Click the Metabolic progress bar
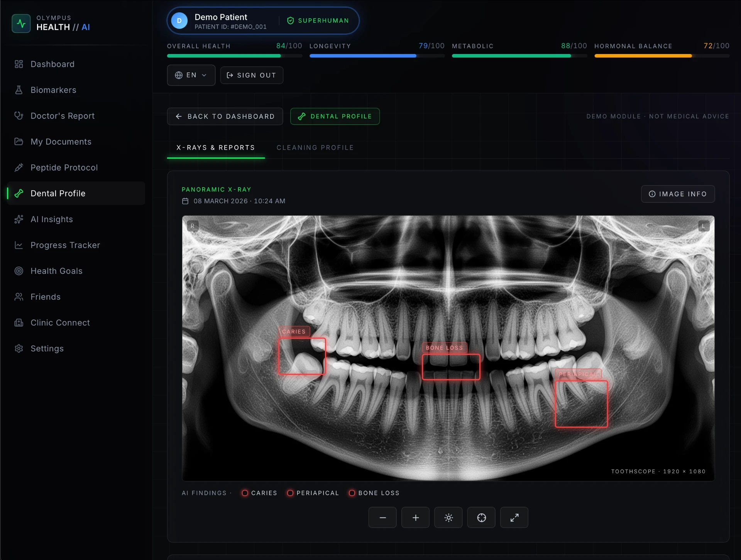The width and height of the screenshot is (741, 560). tap(519, 56)
